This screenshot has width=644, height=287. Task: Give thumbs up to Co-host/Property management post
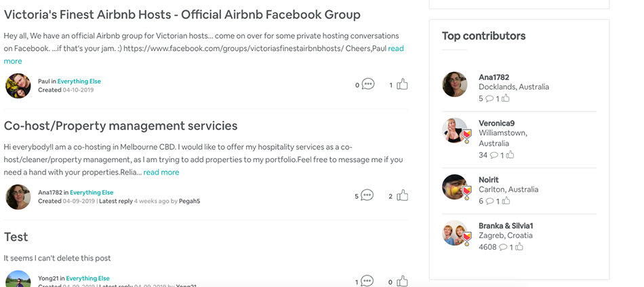tap(402, 195)
